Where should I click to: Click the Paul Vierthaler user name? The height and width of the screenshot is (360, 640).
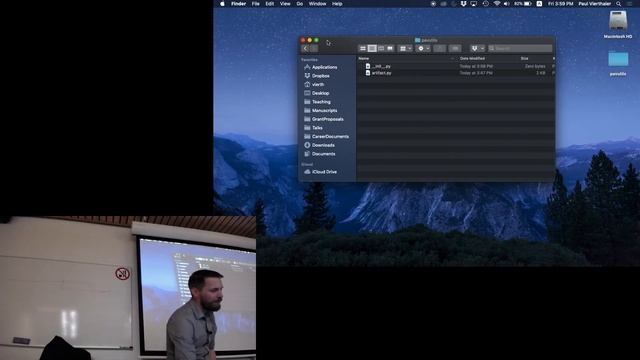[594, 4]
